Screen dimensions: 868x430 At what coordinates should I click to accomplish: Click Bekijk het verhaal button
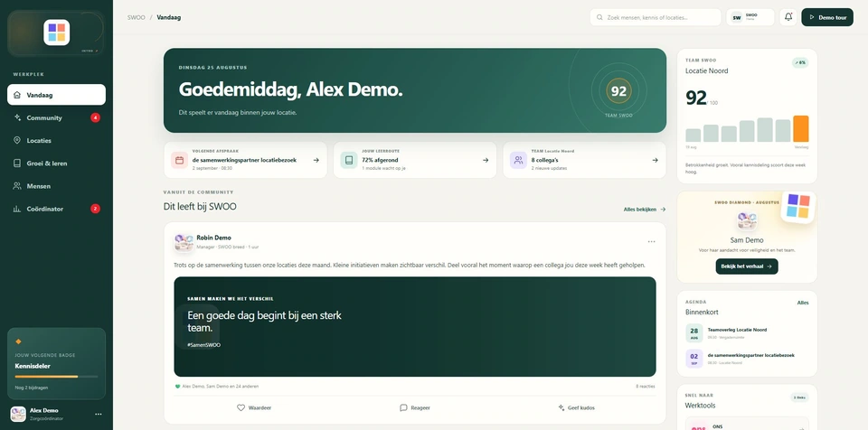(747, 266)
